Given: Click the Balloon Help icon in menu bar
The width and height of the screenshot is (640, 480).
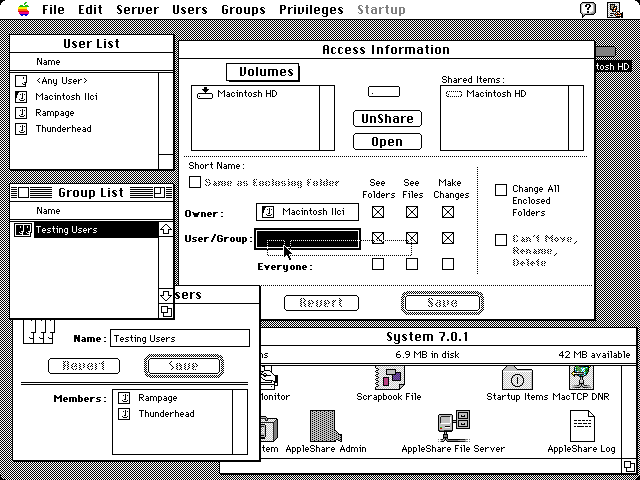Looking at the screenshot, I should tap(588, 9).
